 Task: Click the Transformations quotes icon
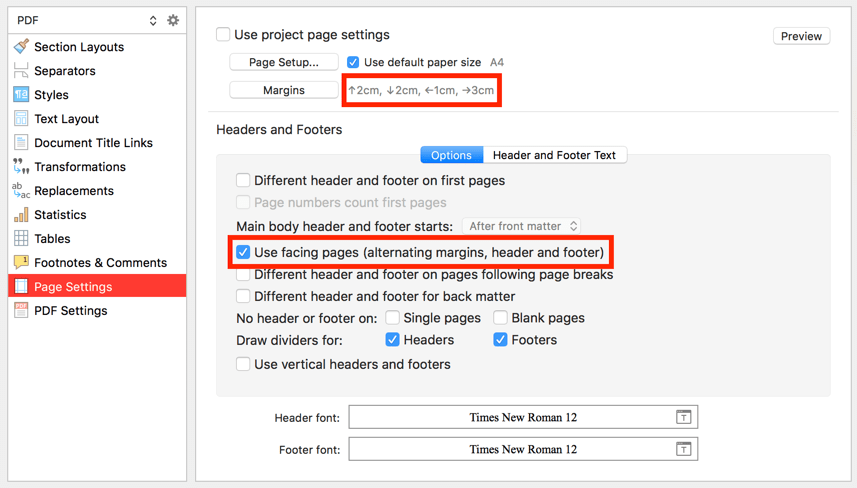pos(21,166)
